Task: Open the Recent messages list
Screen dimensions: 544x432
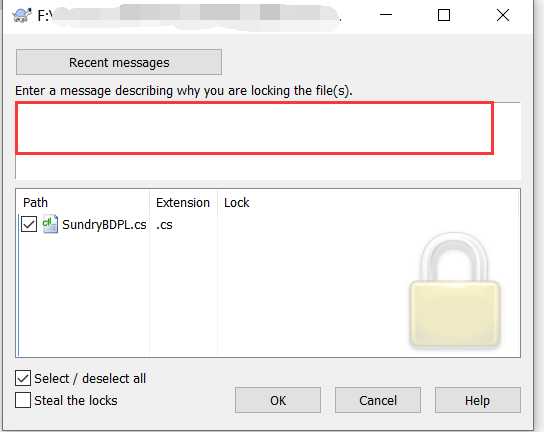Action: pos(119,62)
